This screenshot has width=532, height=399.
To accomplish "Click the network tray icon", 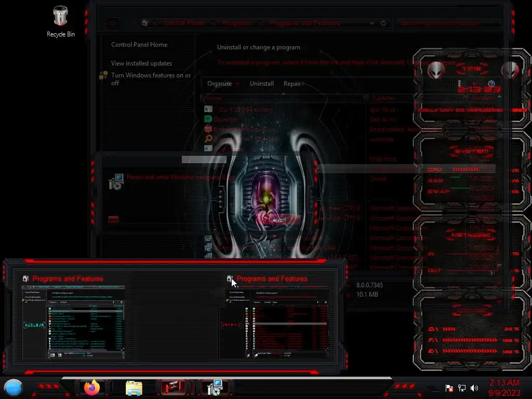I will tap(461, 388).
